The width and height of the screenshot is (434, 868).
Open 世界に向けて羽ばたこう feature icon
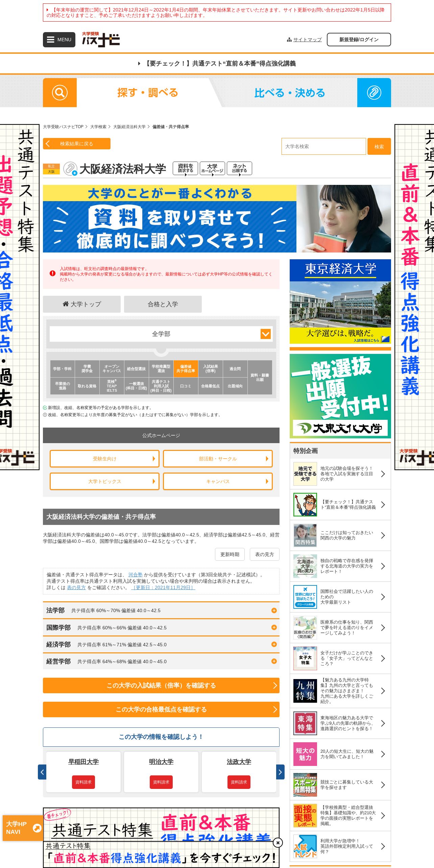click(x=305, y=597)
